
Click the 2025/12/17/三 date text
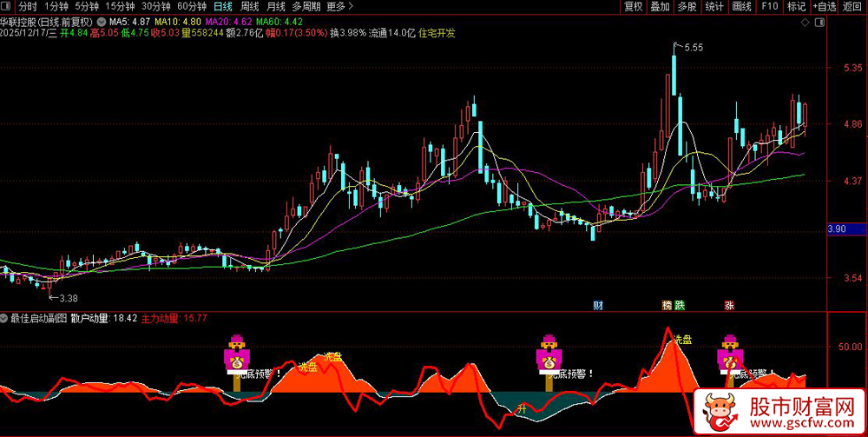(29, 33)
